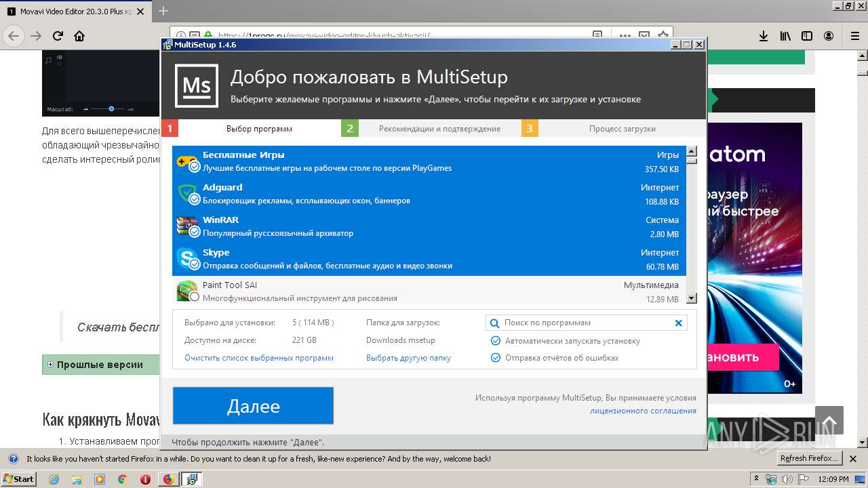Screen dimensions: 868x488
Task: Toggle Firefox sidebar view
Action: point(807,36)
